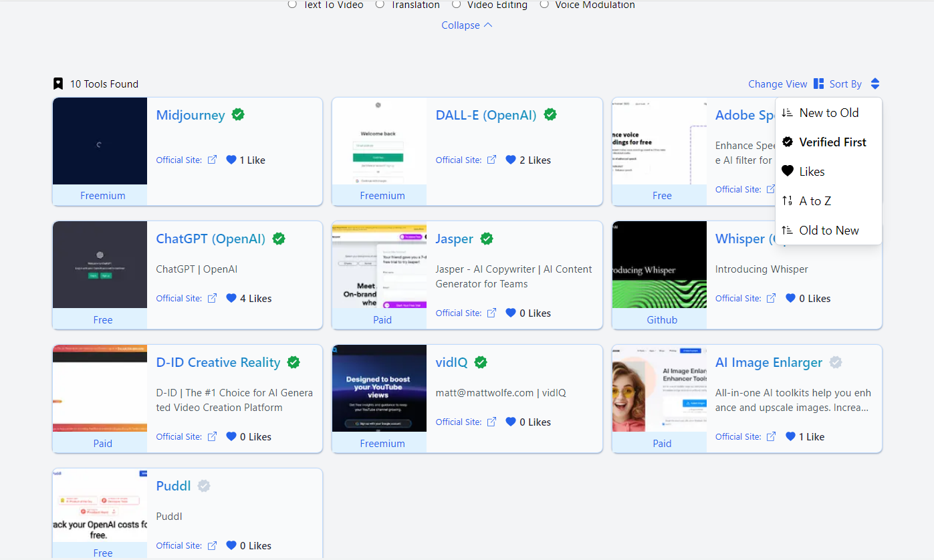Open the vidIQ tool title
Viewport: 934px width, 560px height.
tap(452, 362)
